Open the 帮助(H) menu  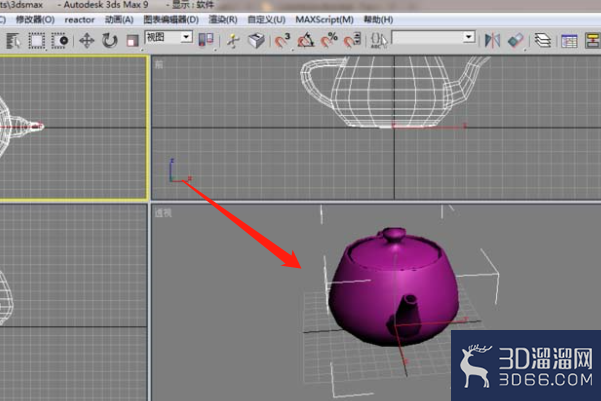(378, 20)
